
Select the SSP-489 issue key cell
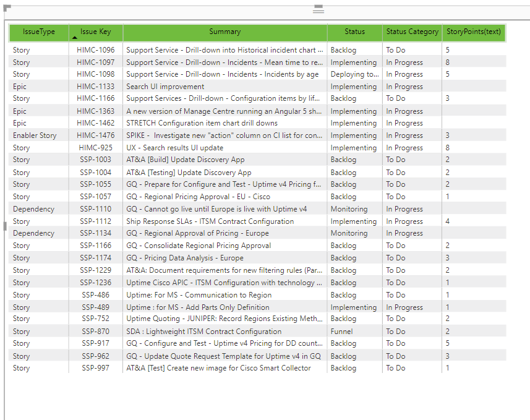pos(96,307)
